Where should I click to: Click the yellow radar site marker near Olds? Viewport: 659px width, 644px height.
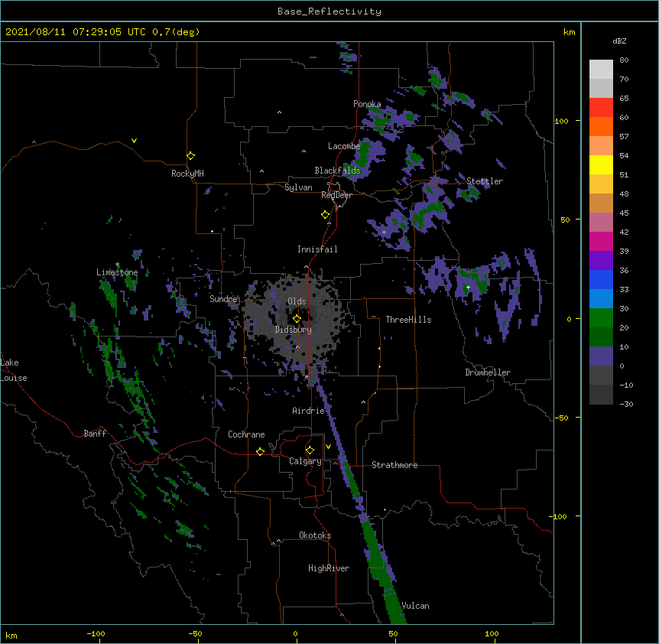pos(297,319)
